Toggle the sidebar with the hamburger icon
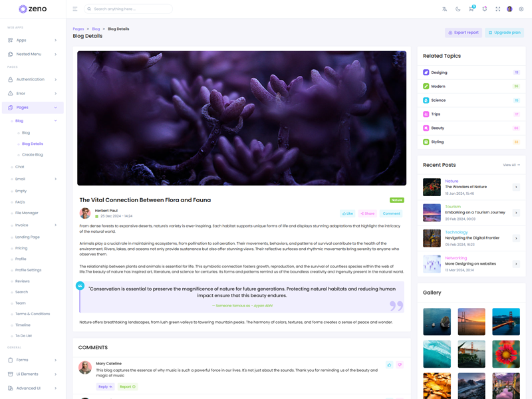The image size is (532, 399). click(x=74, y=9)
